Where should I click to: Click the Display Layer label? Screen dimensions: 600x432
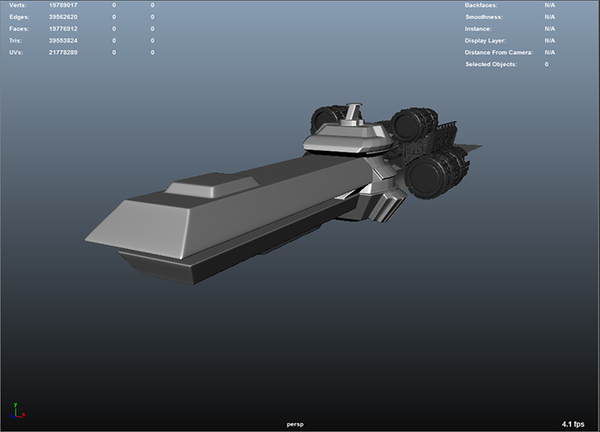[x=486, y=41]
